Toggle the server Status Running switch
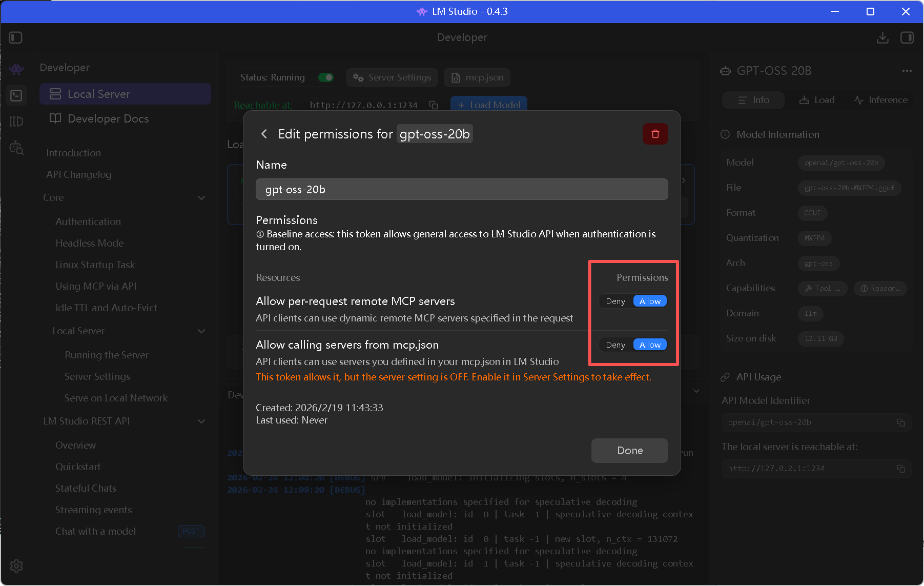Viewport: 924px width, 586px height. [325, 77]
